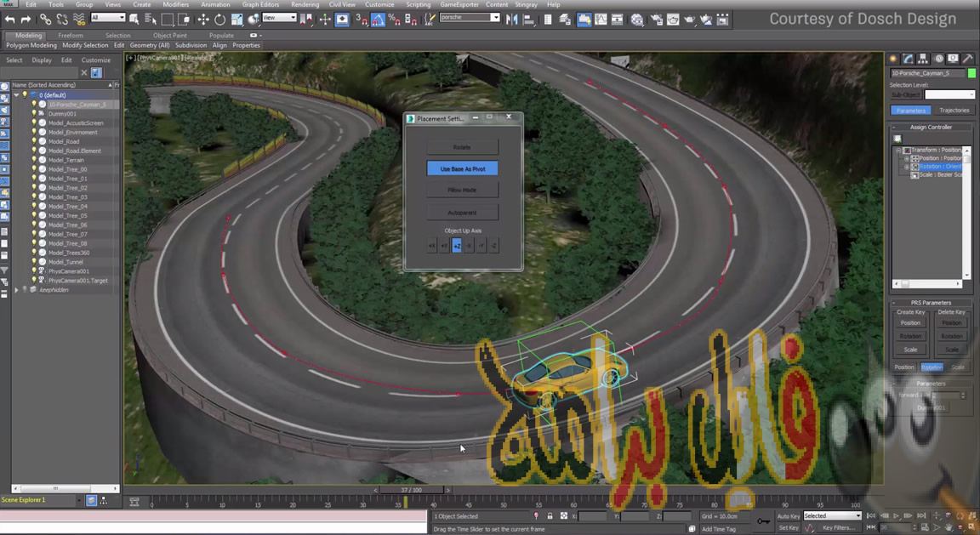Click the Selection Lock toggle icon

click(550, 516)
